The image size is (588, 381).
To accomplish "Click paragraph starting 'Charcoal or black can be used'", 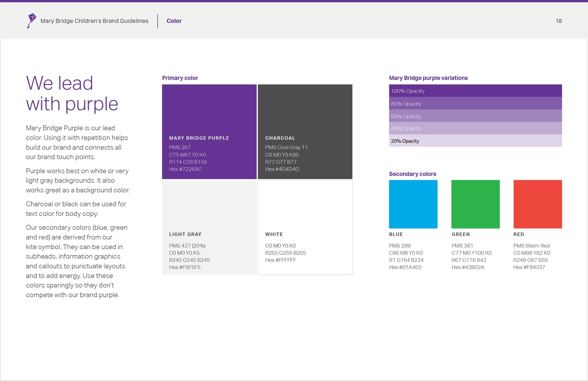I will (x=76, y=209).
